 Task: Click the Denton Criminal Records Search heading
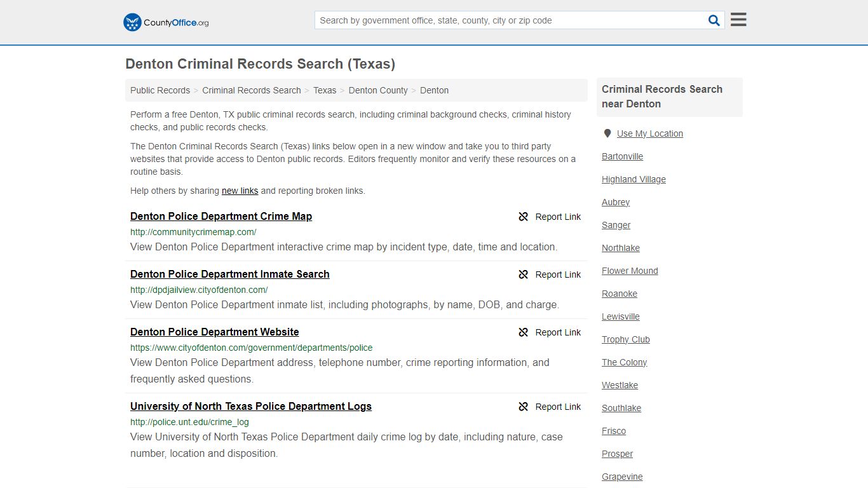261,64
